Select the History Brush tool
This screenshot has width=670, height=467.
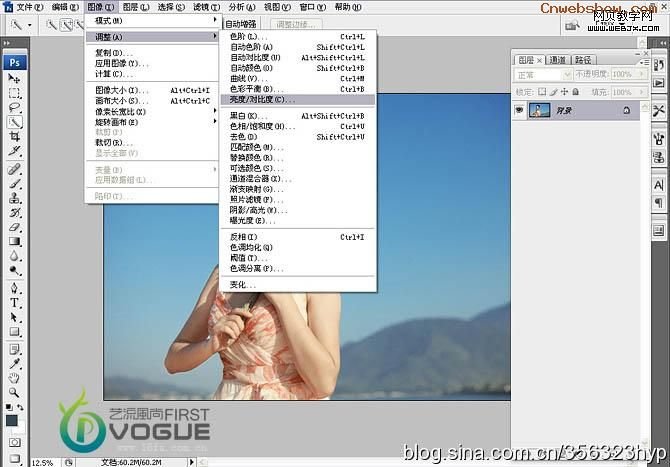14,213
